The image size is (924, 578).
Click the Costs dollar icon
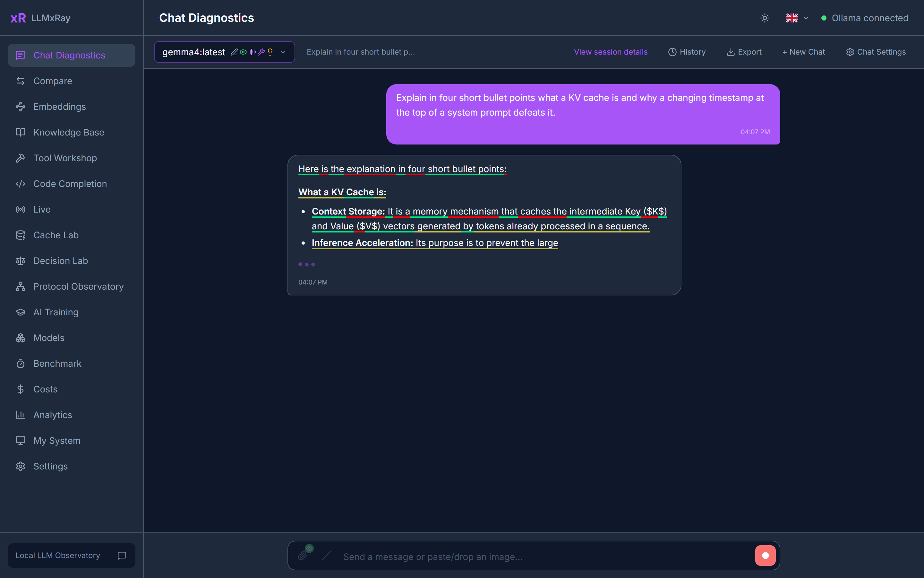tap(21, 389)
